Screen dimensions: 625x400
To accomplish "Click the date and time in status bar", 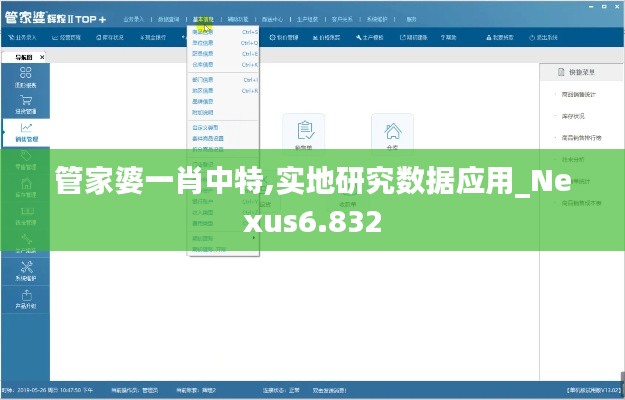I will click(47, 390).
